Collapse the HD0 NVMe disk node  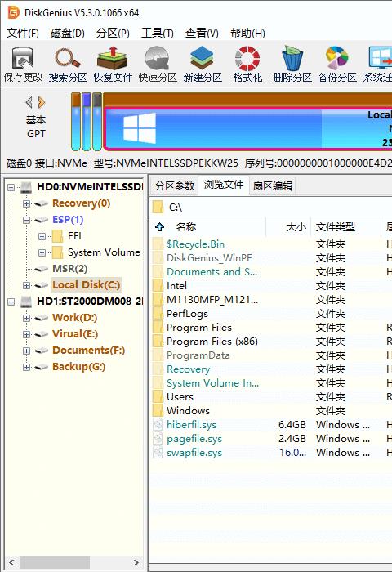(x=11, y=187)
